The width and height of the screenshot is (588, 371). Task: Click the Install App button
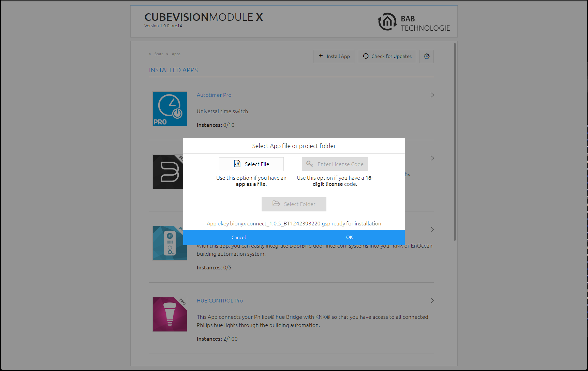(x=334, y=56)
